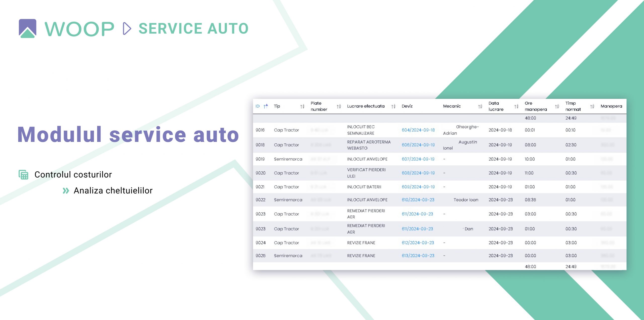The width and height of the screenshot is (644, 320).
Task: Open deviz 609/2024-09-19 link
Action: [x=418, y=187]
